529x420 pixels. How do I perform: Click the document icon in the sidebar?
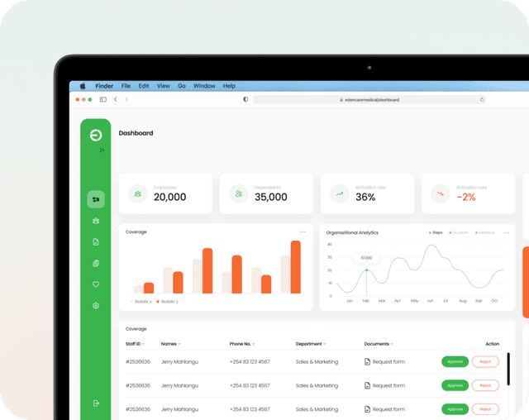click(96, 242)
